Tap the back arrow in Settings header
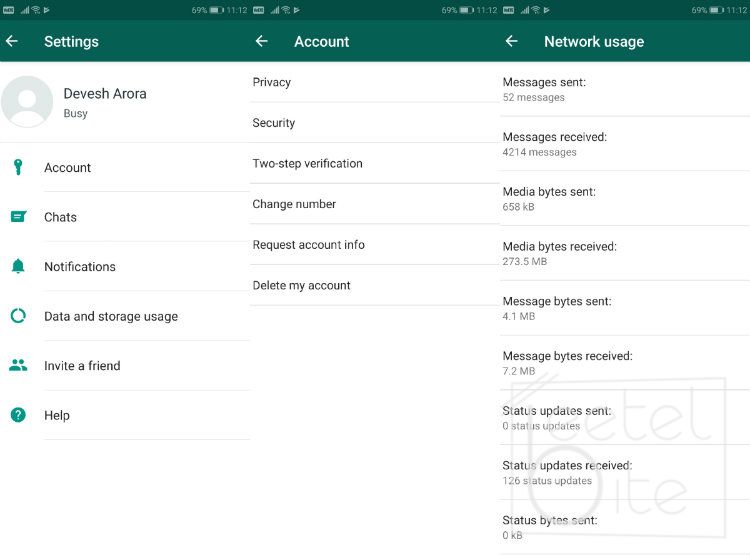The height and width of the screenshot is (555, 750). [x=12, y=42]
